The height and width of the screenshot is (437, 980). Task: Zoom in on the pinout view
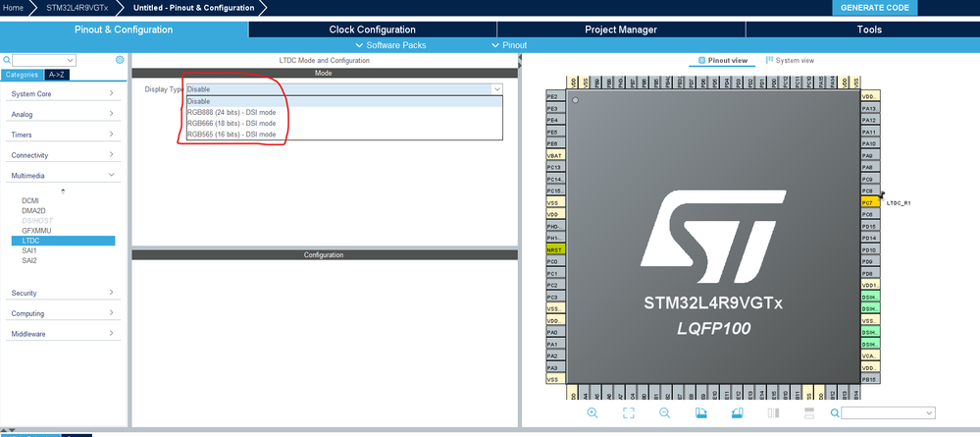(x=592, y=412)
